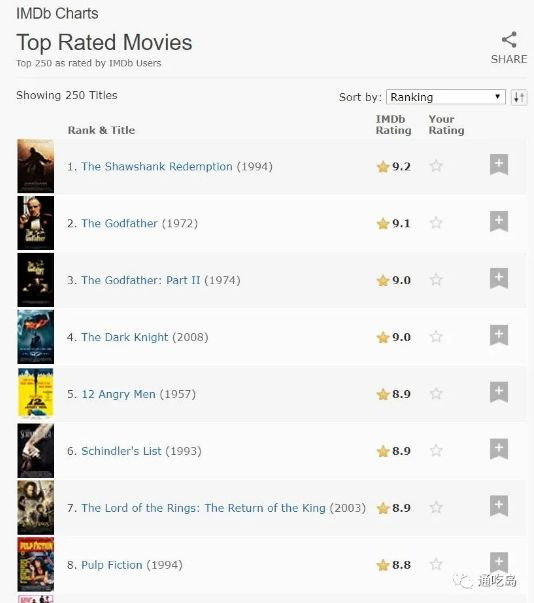This screenshot has width=534, height=603.
Task: Rate Pulp Fiction with your rating star
Action: click(x=436, y=565)
